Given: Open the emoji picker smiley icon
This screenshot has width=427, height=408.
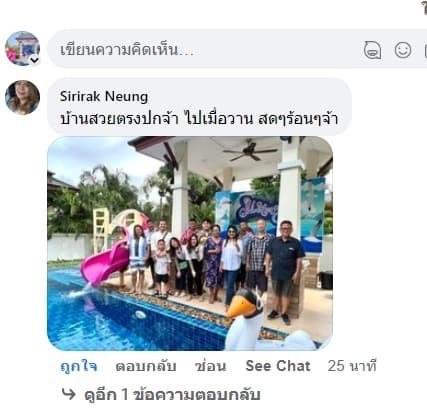Looking at the screenshot, I should [x=403, y=50].
